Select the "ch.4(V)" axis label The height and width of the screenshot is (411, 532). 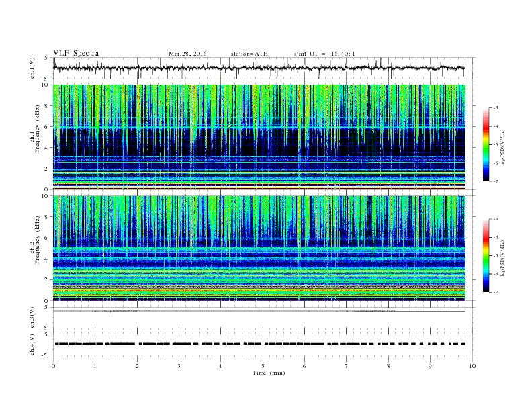(x=32, y=345)
